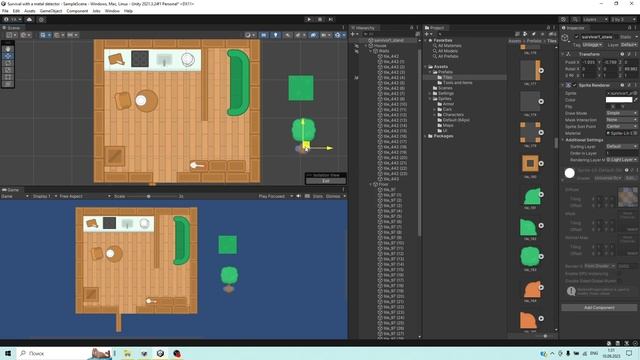Viewport: 640px width, 360px height.
Task: Click the Pause button in the toolbar
Action: (320, 19)
